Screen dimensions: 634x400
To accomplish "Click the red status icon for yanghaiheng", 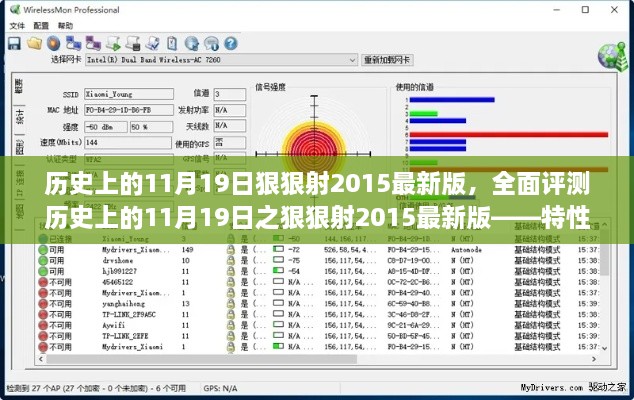I will pyautogui.click(x=43, y=304).
